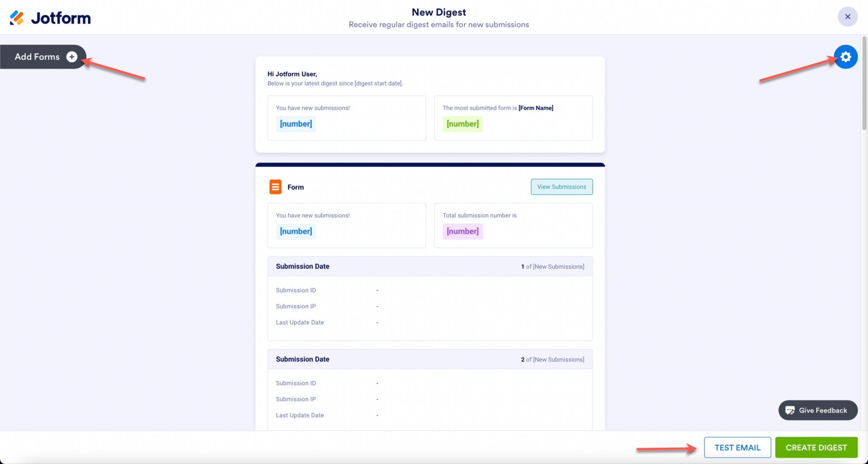Send a test email
This screenshot has height=464, width=868.
point(737,447)
